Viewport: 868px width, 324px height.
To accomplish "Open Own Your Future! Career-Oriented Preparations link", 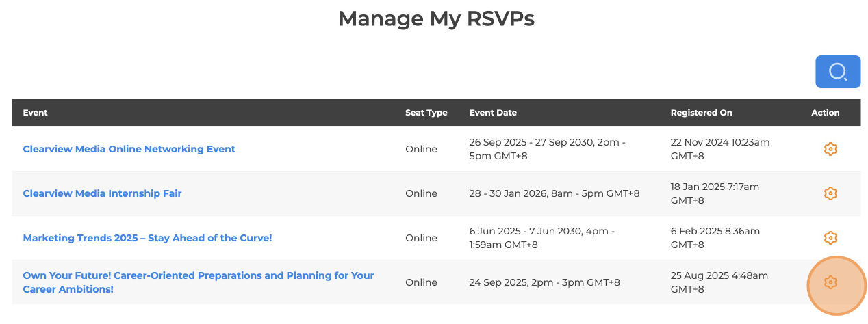I will (x=199, y=282).
